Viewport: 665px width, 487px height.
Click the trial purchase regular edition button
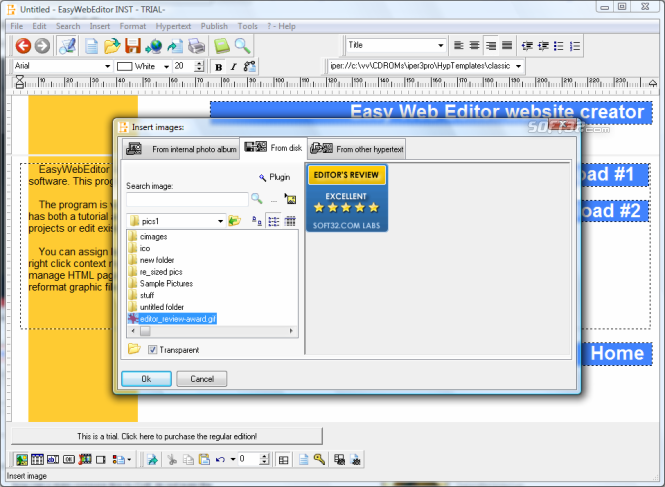tap(167, 436)
